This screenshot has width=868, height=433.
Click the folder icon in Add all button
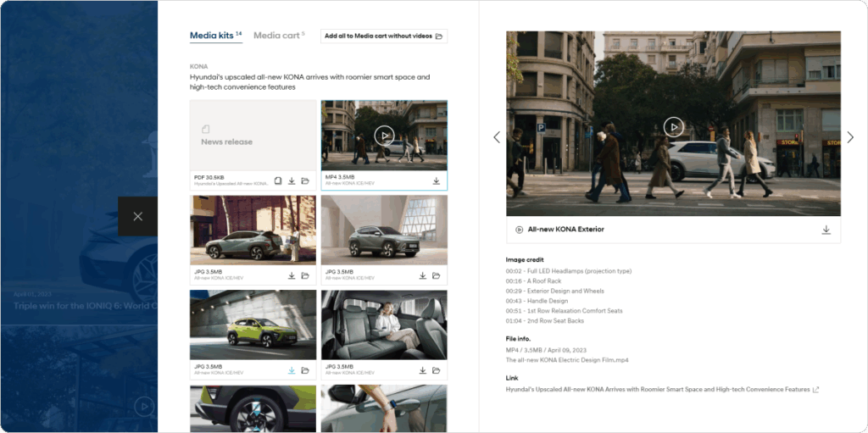click(x=439, y=36)
